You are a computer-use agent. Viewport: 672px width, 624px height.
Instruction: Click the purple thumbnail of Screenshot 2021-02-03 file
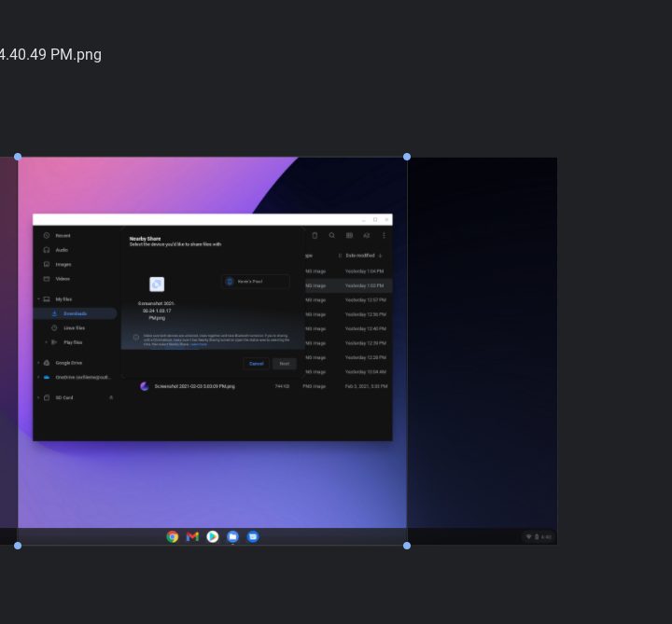click(145, 386)
